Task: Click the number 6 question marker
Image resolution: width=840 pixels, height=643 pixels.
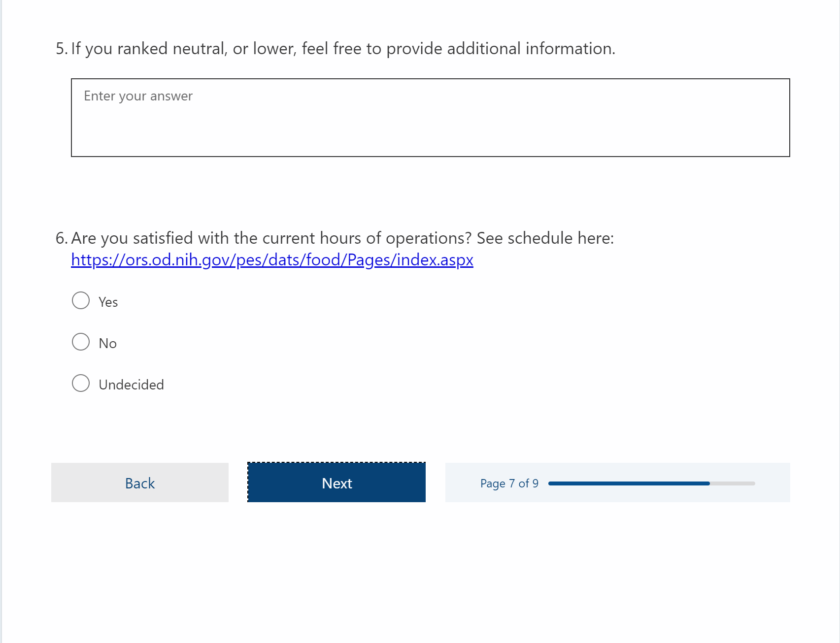Action: (x=61, y=238)
